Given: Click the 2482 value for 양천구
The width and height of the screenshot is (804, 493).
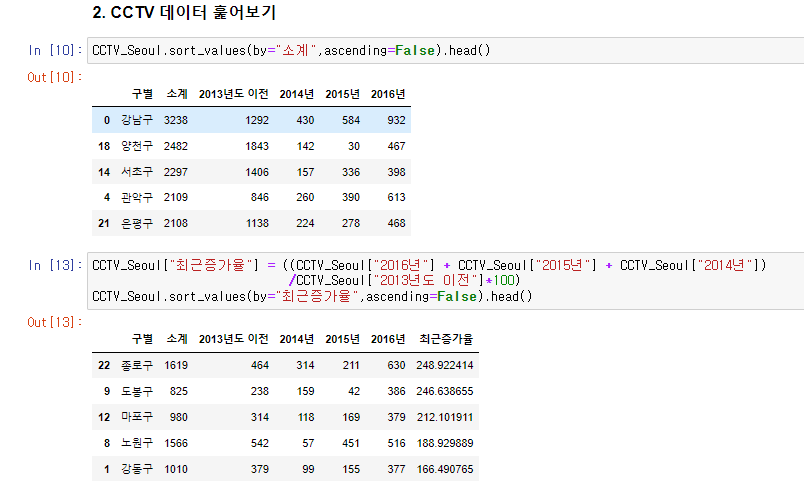Looking at the screenshot, I should point(176,146).
